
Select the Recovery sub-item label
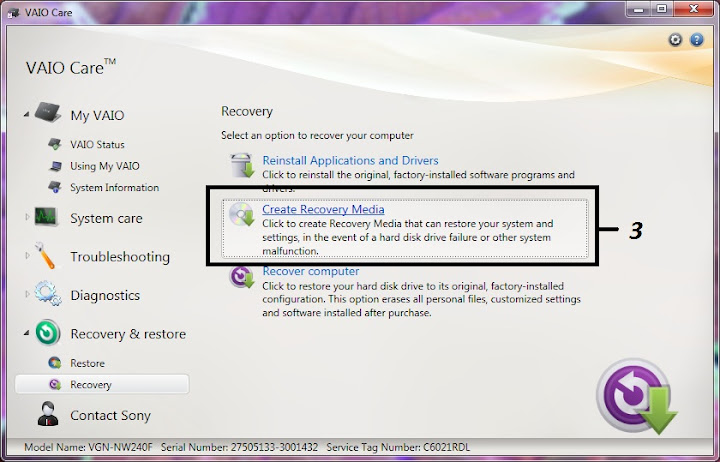(91, 385)
